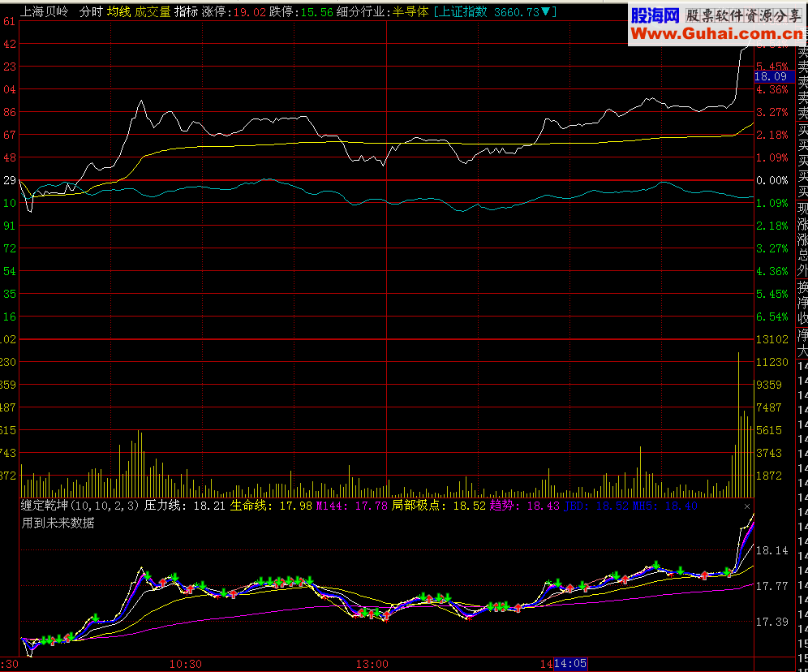
Task: Toggle the 成交量 volume display
Action: click(x=153, y=12)
